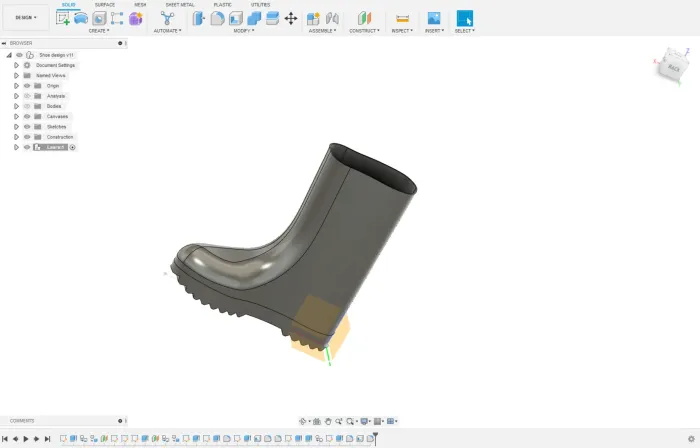Select the Shell tool
The width and height of the screenshot is (700, 448).
(236, 18)
